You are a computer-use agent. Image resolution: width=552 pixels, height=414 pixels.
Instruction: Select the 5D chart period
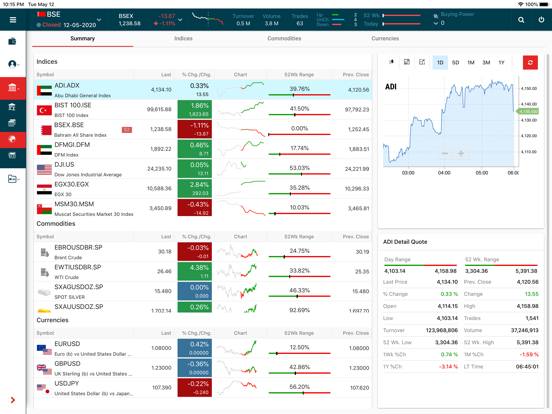point(456,63)
